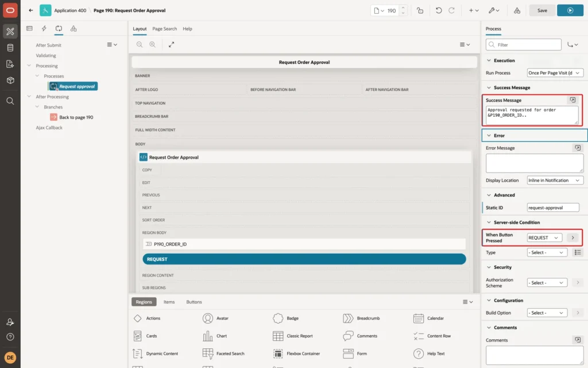The height and width of the screenshot is (368, 588).
Task: Go back with the left arrow
Action: pyautogui.click(x=31, y=10)
